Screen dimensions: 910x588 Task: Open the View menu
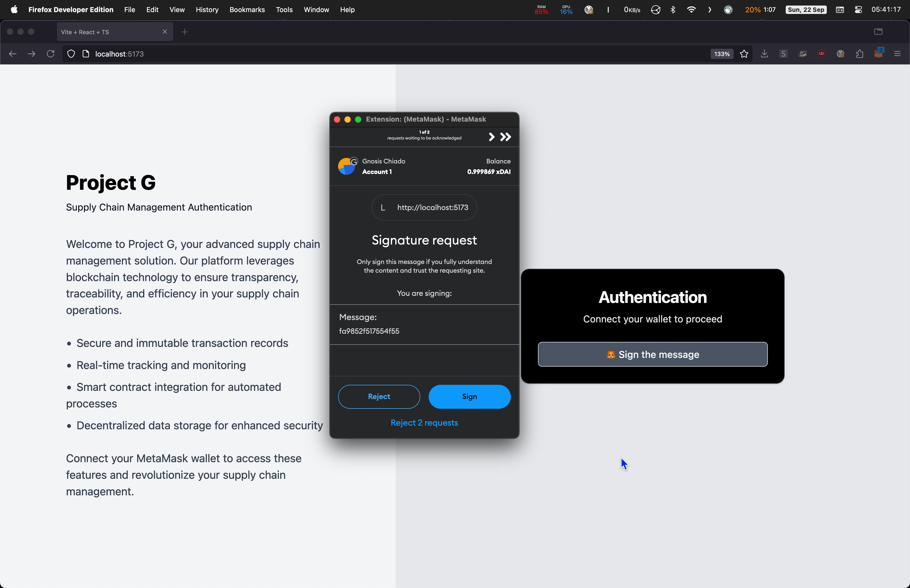coord(177,9)
